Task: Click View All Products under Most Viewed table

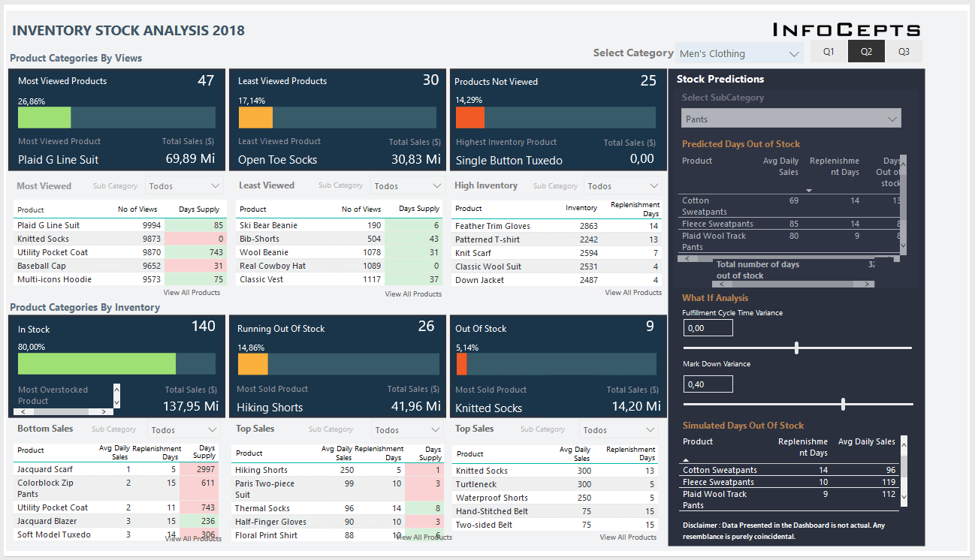Action: [x=193, y=292]
